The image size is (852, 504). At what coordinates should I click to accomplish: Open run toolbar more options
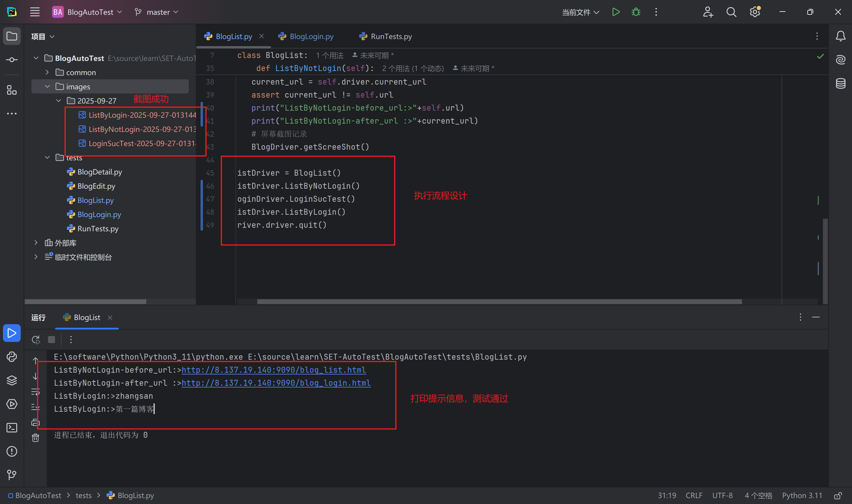point(71,339)
